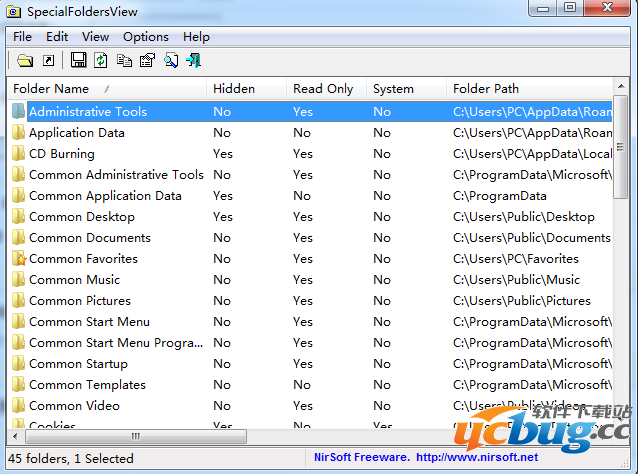Screen dimensions: 638x474
Task: Open the View menu
Action: tap(96, 37)
